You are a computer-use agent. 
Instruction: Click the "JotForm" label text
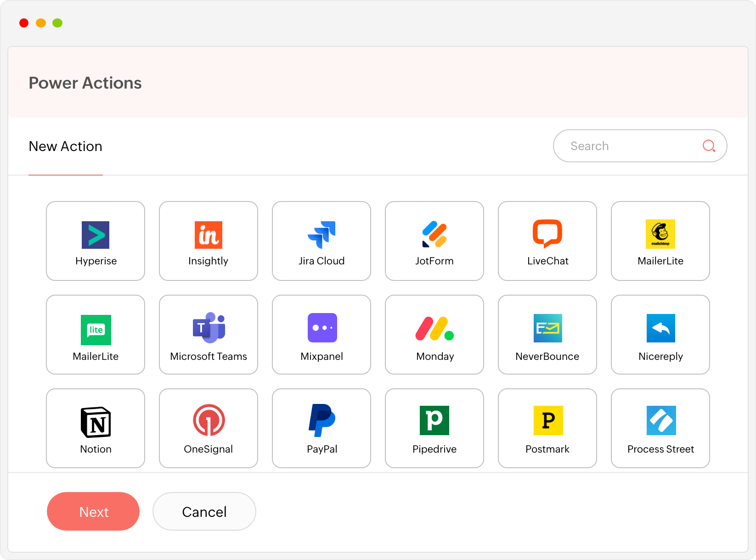coord(434,261)
